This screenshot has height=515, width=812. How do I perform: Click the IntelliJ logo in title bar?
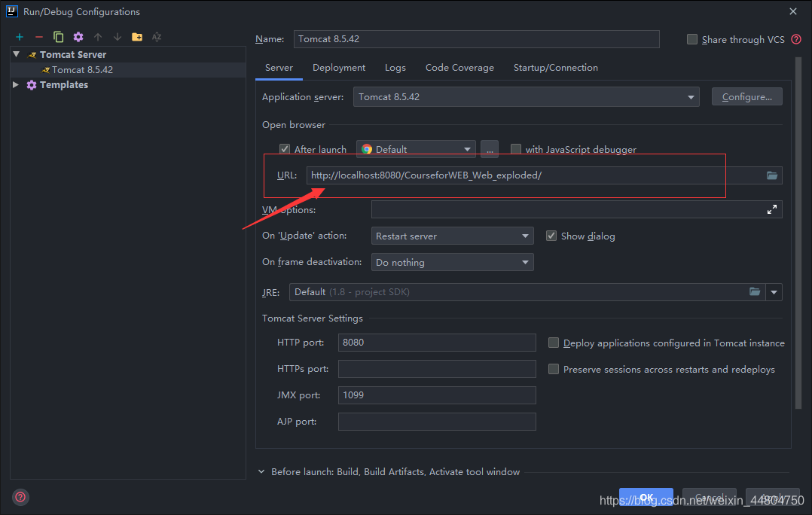click(x=12, y=11)
